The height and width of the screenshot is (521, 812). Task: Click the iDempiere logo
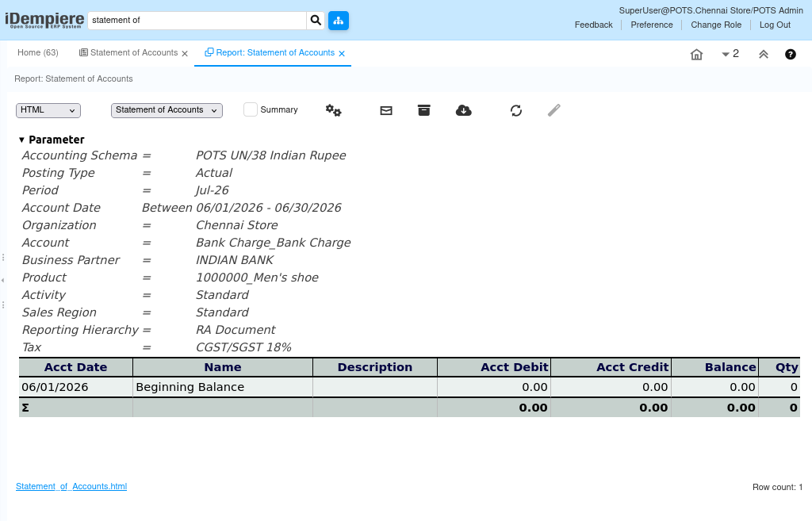click(44, 20)
